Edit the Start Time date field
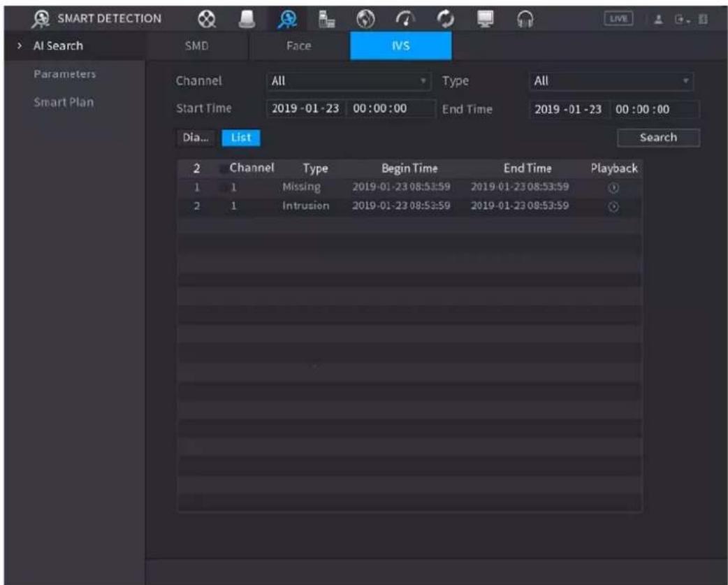 (x=305, y=108)
